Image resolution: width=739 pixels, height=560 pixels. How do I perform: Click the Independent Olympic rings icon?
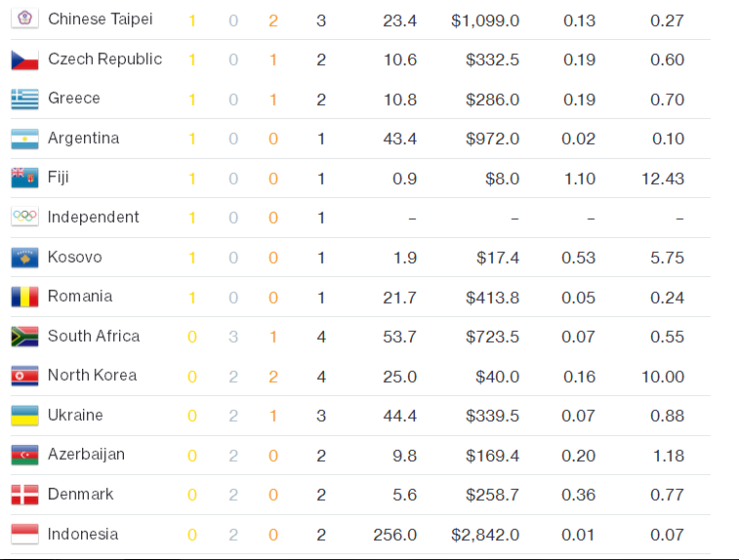(24, 218)
